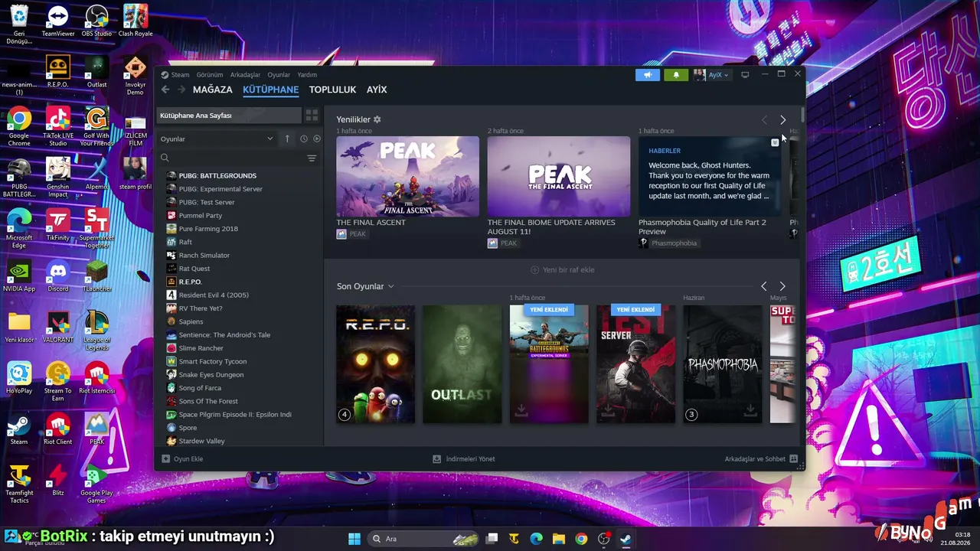The width and height of the screenshot is (980, 551).
Task: Select the NVIDIA App desktop icon
Action: tap(19, 277)
